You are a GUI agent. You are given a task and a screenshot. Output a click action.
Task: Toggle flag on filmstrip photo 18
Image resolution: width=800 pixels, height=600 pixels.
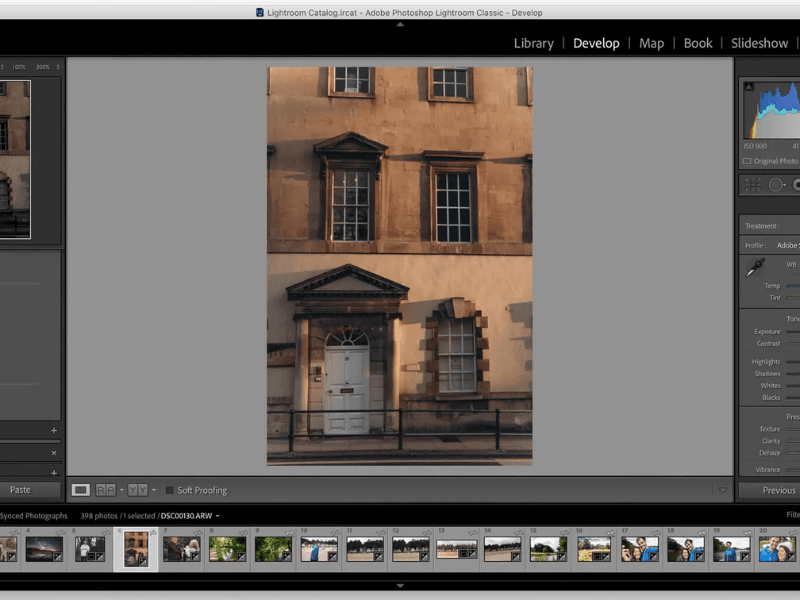tap(702, 533)
